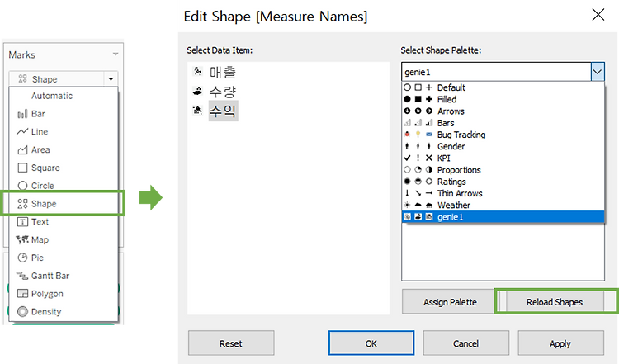Click the X shape in KPI row
Screen dimensions: 619x364
tap(429, 158)
